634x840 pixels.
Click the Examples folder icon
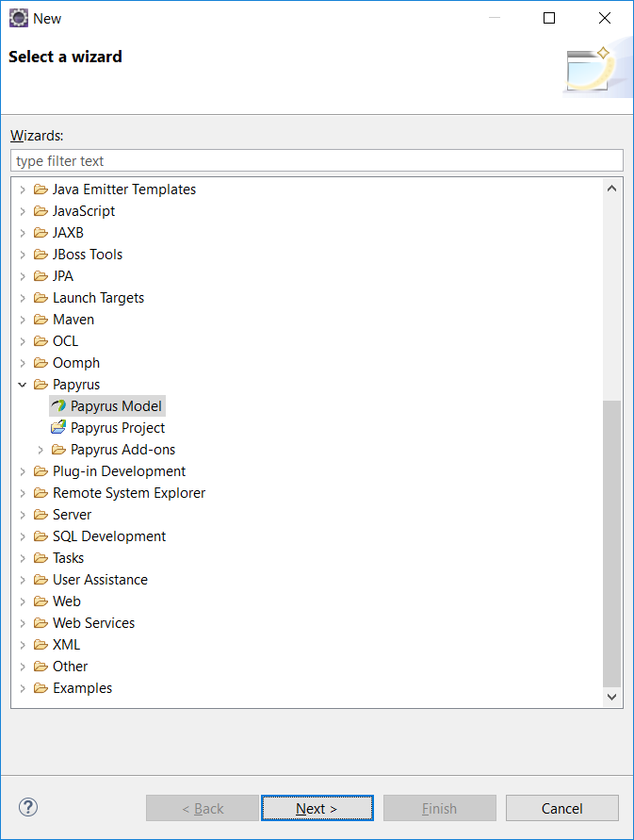click(x=41, y=688)
